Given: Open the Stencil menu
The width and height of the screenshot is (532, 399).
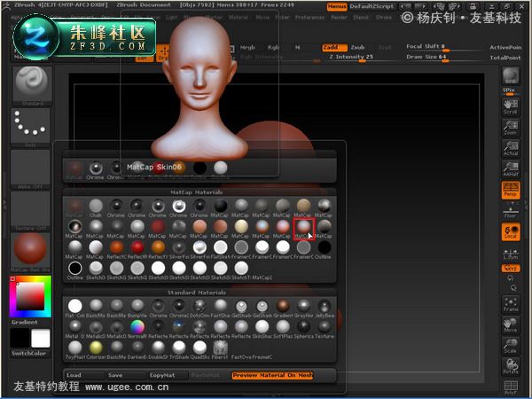Looking at the screenshot, I should pos(361,18).
